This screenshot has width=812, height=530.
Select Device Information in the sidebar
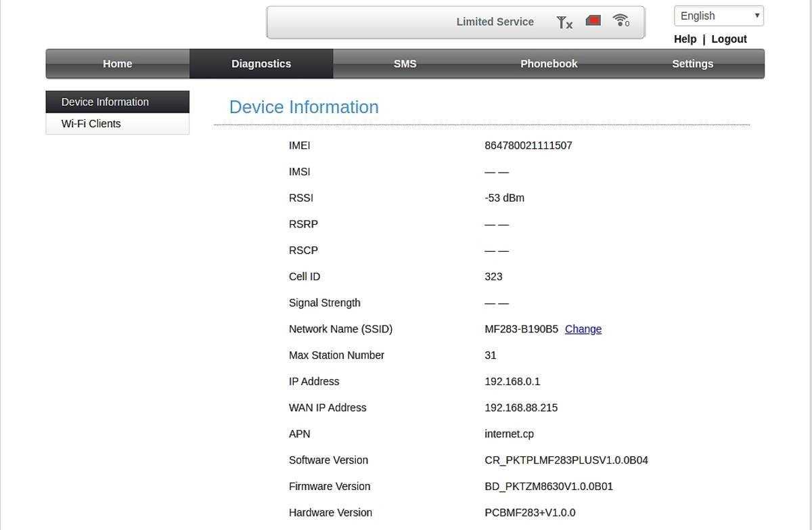click(105, 102)
